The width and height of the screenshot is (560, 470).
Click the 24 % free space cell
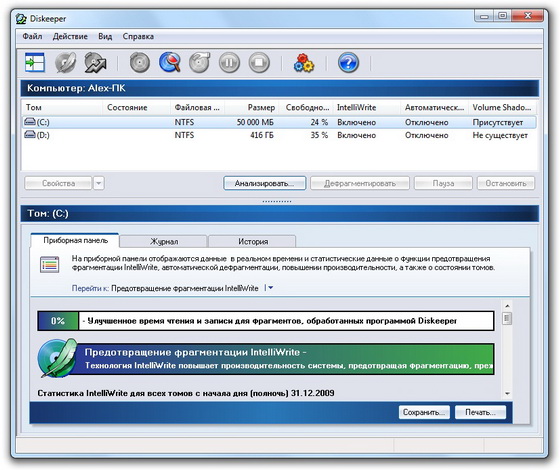[319, 122]
